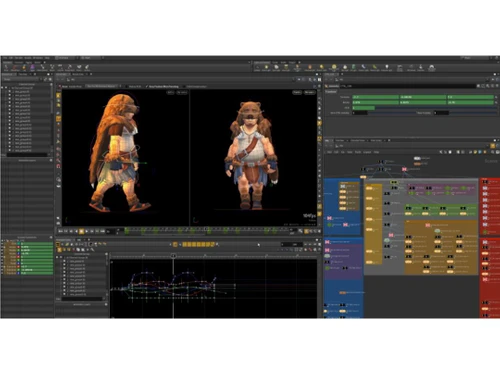Select the Spot Light shelf tool
This screenshot has height=375, width=500.
[276, 68]
